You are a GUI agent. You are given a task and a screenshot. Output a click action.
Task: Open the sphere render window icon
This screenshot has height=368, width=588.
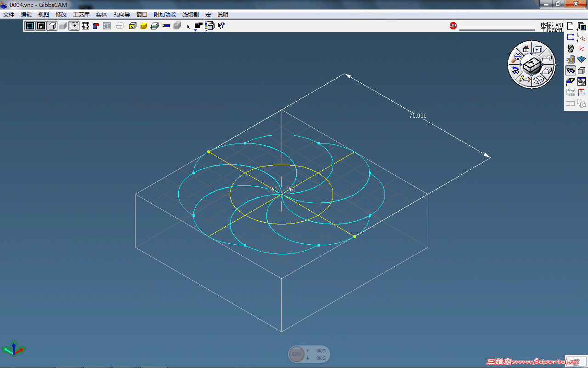click(x=582, y=81)
